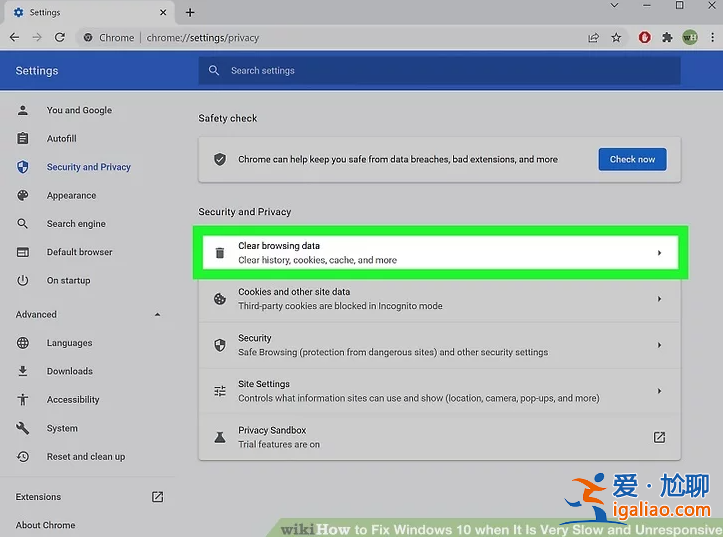Viewport: 723px width, 537px height.
Task: Click the shield icon on the Security row
Action: click(x=220, y=345)
